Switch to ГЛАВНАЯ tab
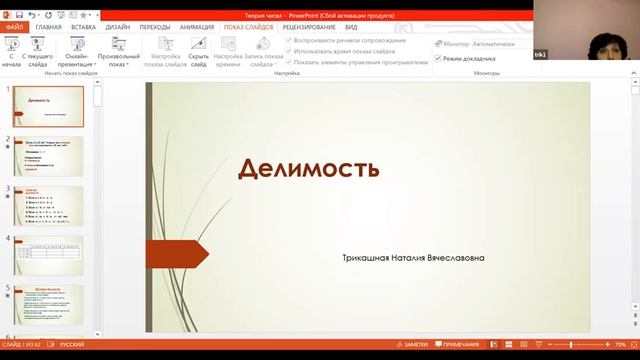This screenshot has height=360, width=640. (x=48, y=27)
